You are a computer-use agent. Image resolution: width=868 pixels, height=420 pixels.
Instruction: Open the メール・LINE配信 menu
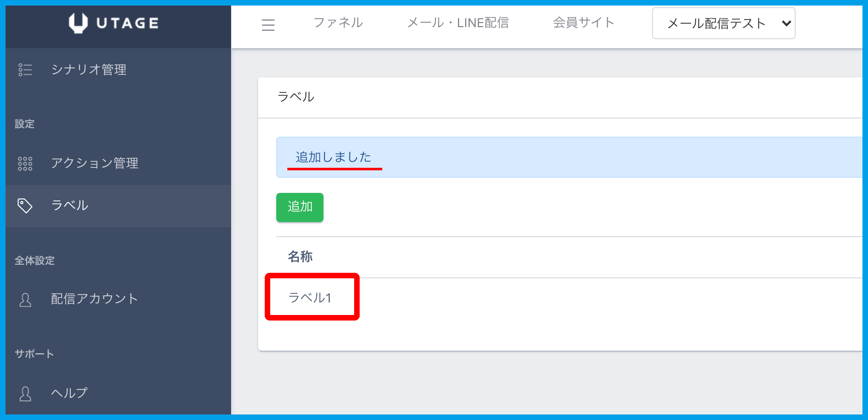(458, 23)
